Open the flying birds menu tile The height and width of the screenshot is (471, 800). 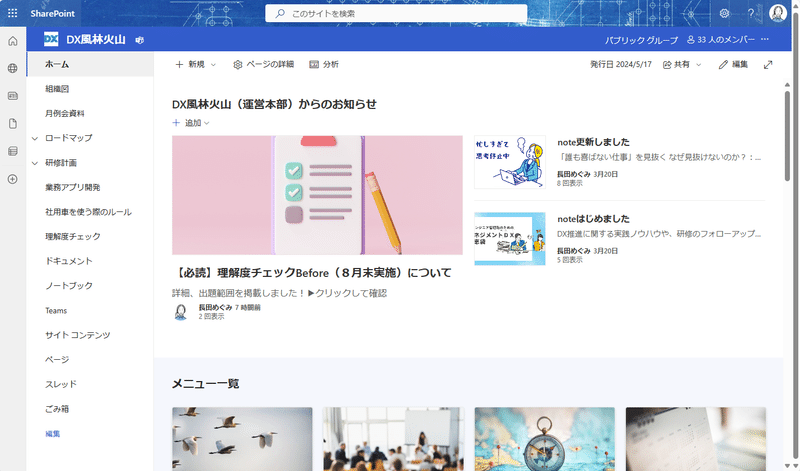click(242, 439)
